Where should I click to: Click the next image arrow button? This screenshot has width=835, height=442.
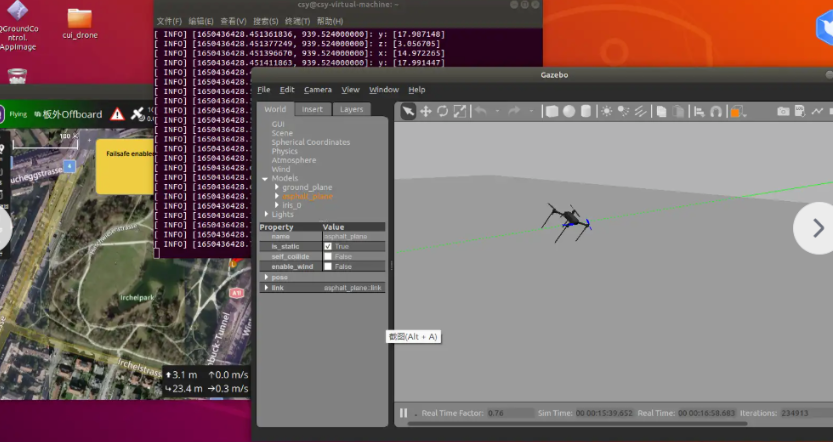click(817, 228)
